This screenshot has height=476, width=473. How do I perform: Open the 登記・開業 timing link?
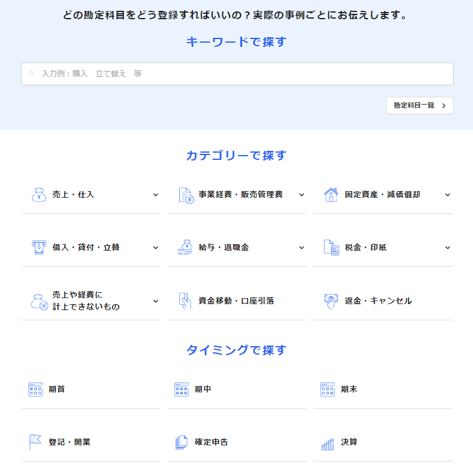tap(91, 442)
